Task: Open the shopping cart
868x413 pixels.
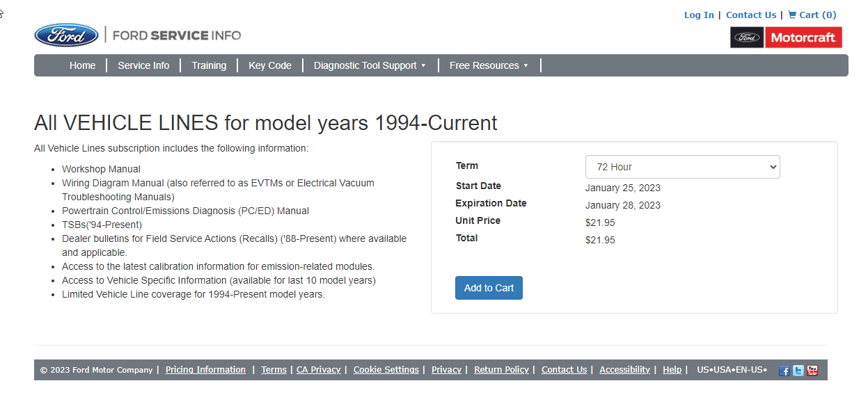Action: pyautogui.click(x=812, y=15)
